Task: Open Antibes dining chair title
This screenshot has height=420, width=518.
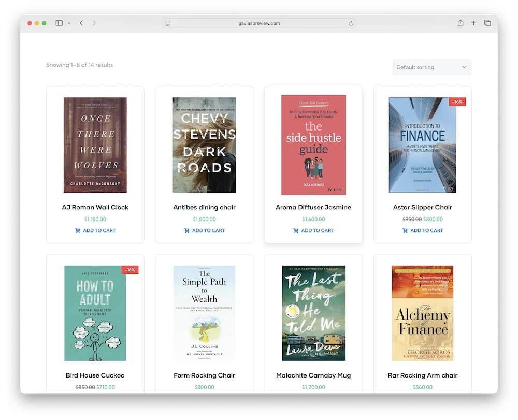Action: 204,207
